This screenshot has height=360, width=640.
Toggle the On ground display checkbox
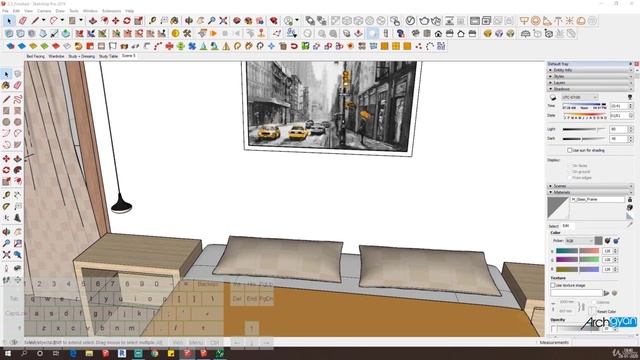570,172
